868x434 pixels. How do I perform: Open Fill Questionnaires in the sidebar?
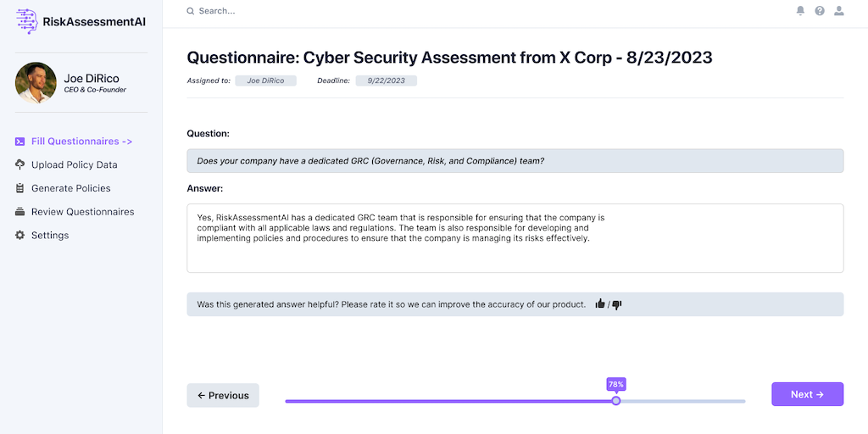click(81, 142)
